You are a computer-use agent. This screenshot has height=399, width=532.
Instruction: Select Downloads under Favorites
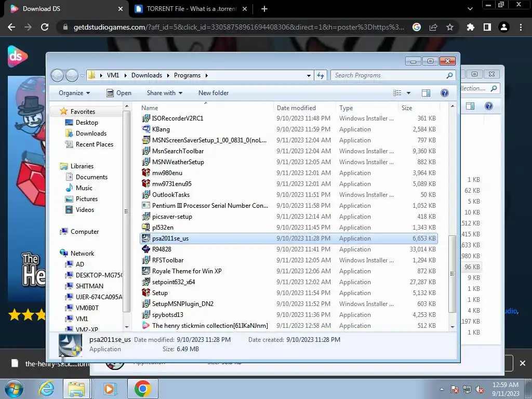coord(91,134)
